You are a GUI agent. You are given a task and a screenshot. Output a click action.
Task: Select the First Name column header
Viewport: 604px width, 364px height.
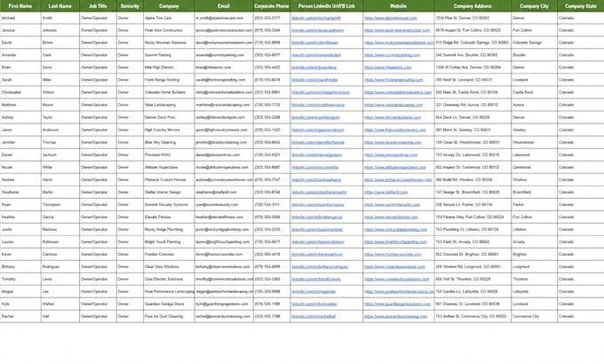point(20,6)
